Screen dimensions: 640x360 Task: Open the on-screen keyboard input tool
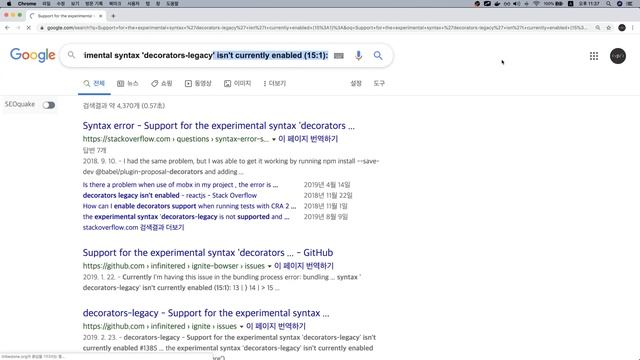point(339,56)
